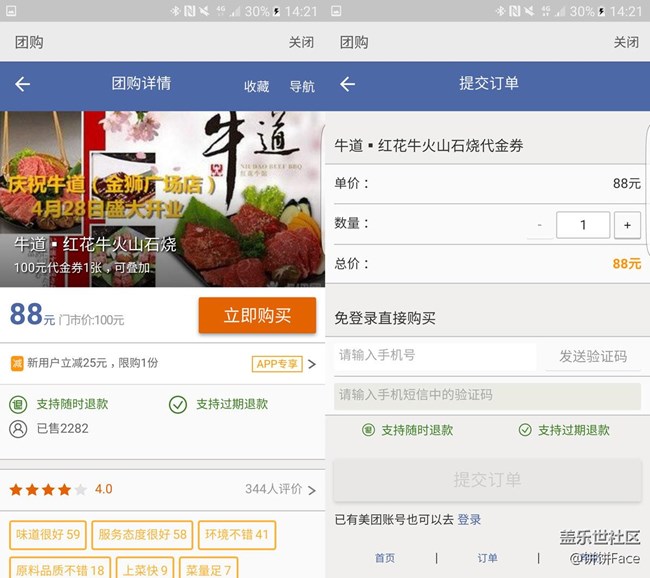Tap the orange 减 coupon icon
This screenshot has height=578, width=650.
(17, 363)
